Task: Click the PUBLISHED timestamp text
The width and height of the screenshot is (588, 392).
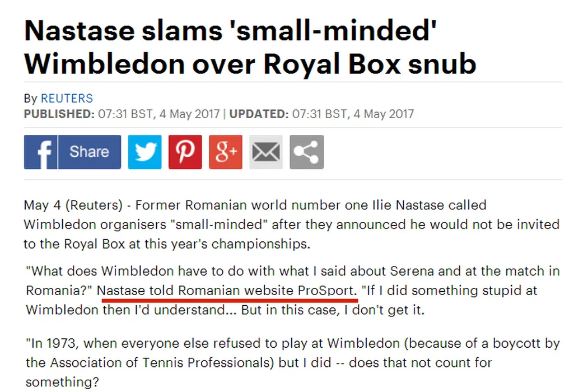Action: coord(123,114)
